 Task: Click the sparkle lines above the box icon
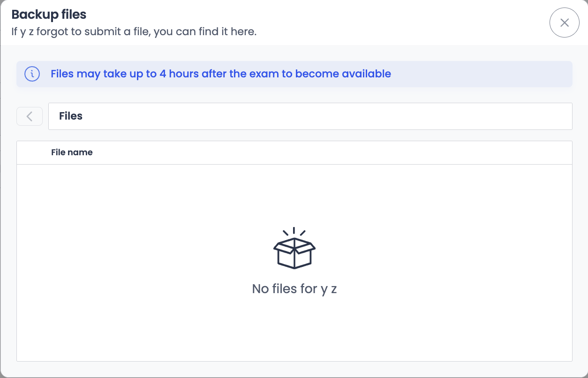[x=294, y=231]
